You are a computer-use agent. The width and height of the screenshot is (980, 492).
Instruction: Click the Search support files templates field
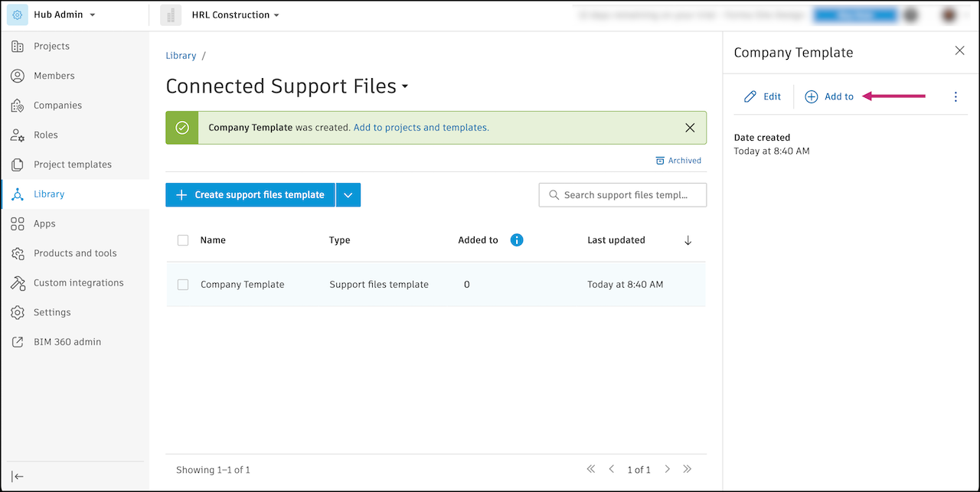[x=622, y=194]
